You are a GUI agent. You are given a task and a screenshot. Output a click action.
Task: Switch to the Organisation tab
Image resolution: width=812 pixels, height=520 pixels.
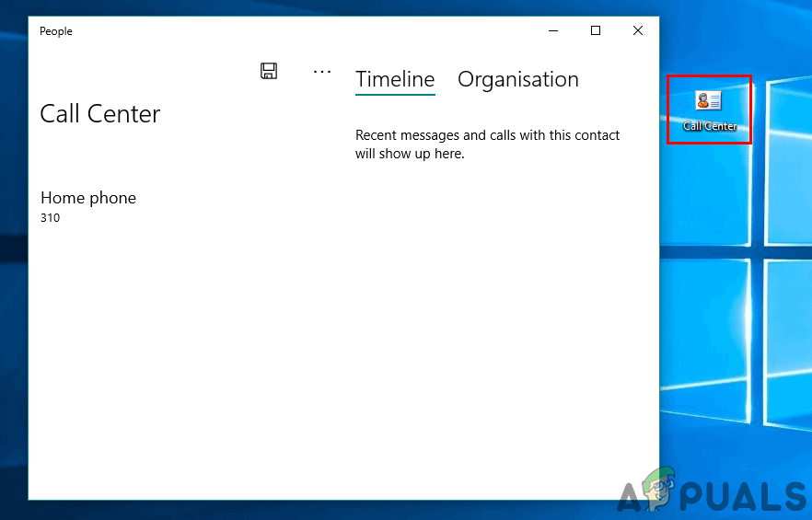tap(517, 79)
